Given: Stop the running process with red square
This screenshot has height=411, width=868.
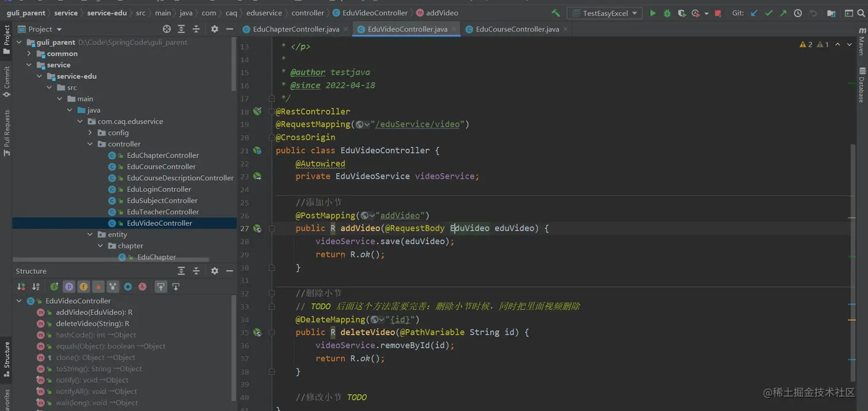Looking at the screenshot, I should 718,13.
